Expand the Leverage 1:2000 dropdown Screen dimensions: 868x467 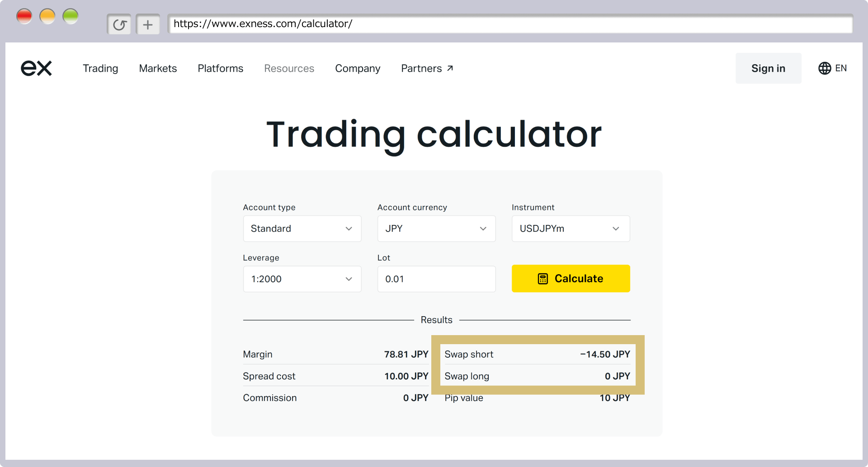[x=302, y=279]
